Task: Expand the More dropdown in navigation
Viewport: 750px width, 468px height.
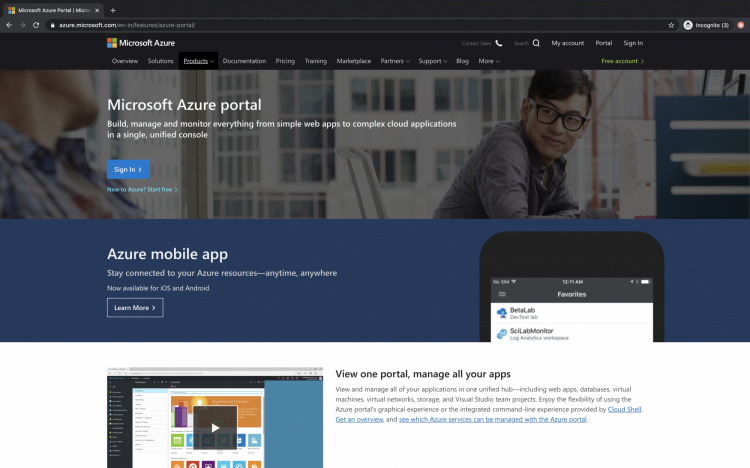Action: (489, 61)
